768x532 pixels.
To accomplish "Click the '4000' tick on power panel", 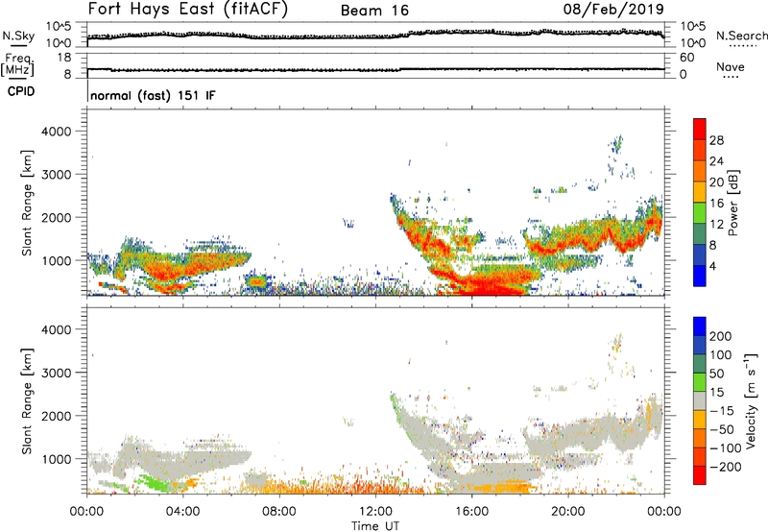I will pyautogui.click(x=56, y=132).
